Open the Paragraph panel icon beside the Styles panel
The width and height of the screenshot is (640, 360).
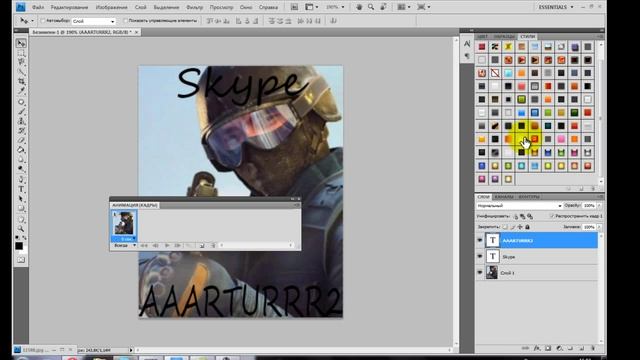tap(467, 56)
